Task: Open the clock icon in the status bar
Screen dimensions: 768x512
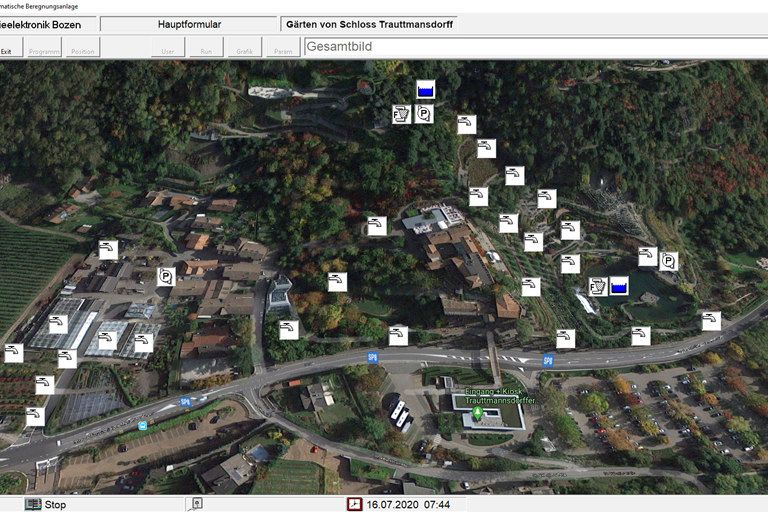Action: click(x=354, y=504)
